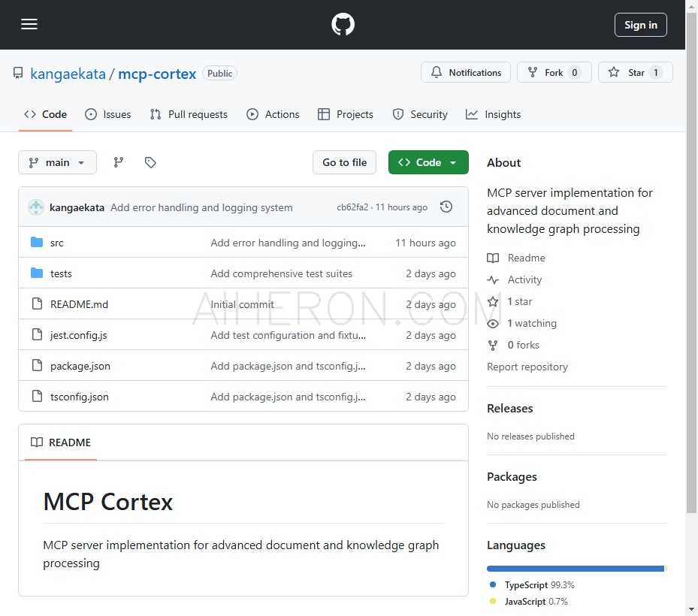The height and width of the screenshot is (616, 698).
Task: Select the Code tab
Action: [45, 114]
